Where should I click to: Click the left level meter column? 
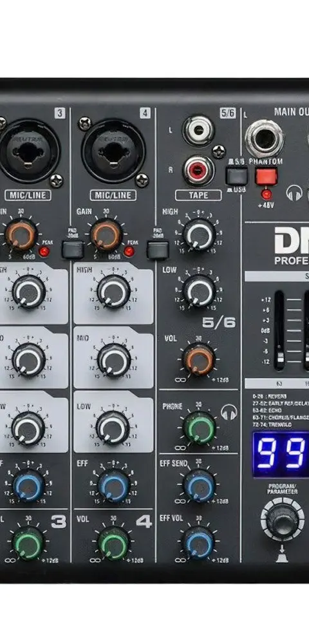click(279, 330)
